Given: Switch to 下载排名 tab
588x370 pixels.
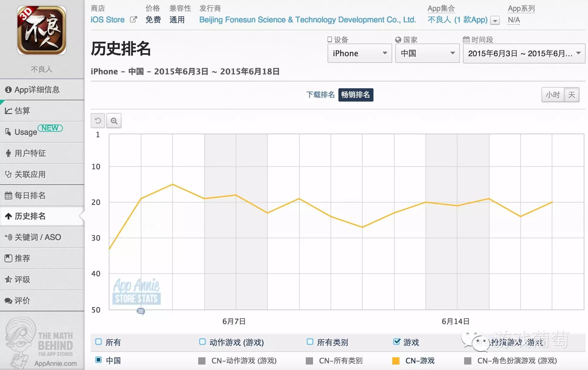Looking at the screenshot, I should 320,95.
